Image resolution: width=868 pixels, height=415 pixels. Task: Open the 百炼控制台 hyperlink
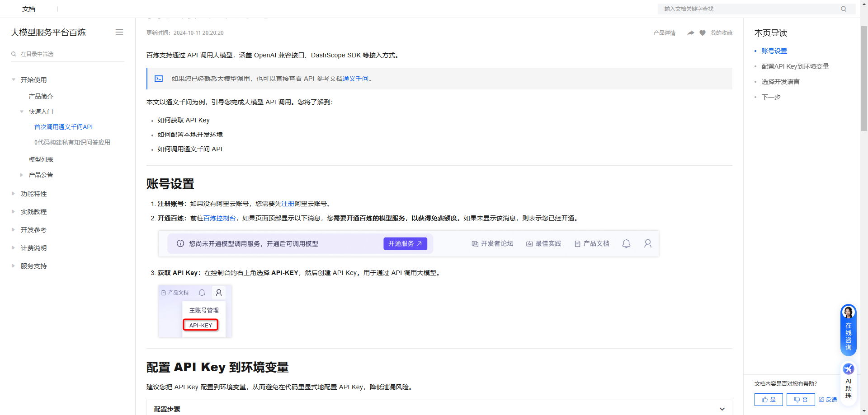(x=220, y=218)
